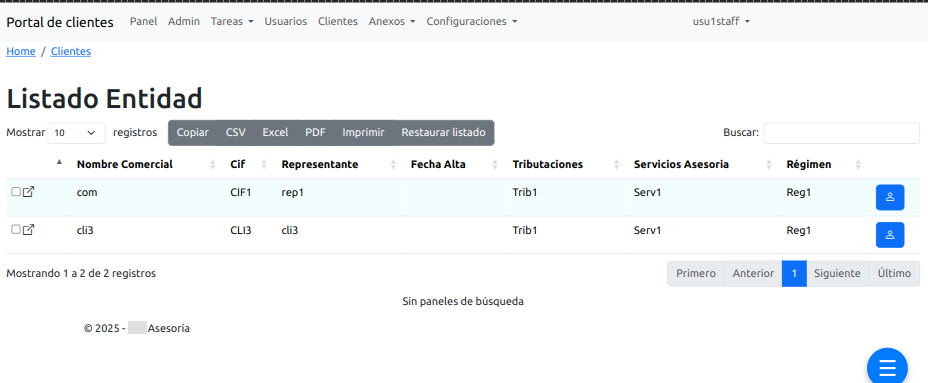Export table as CSV
Image resolution: width=928 pixels, height=383 pixels.
point(236,133)
